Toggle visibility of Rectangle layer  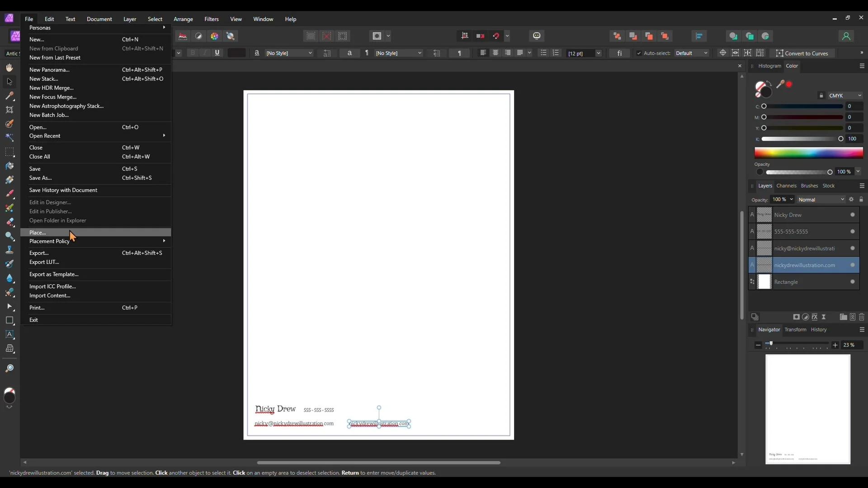coord(853,282)
